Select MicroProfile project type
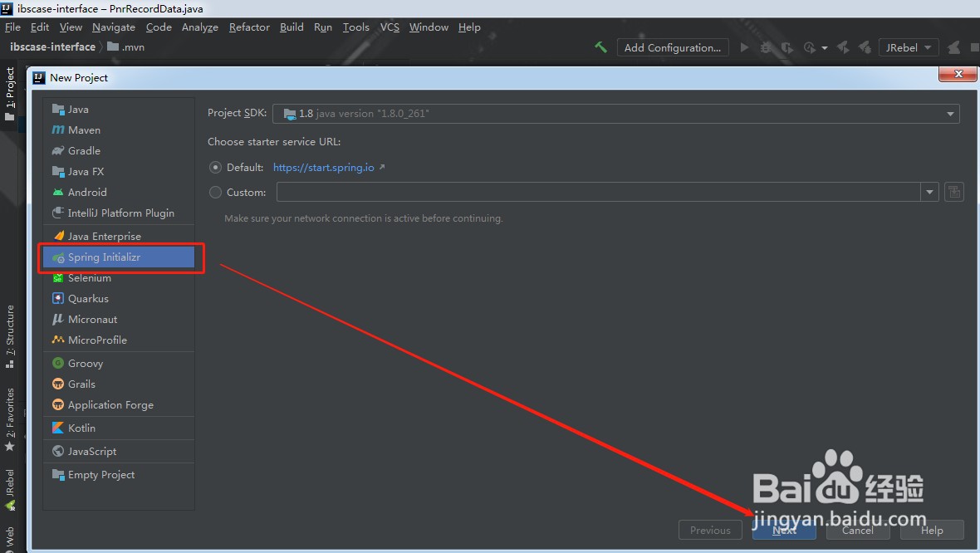The width and height of the screenshot is (980, 553). coord(119,340)
